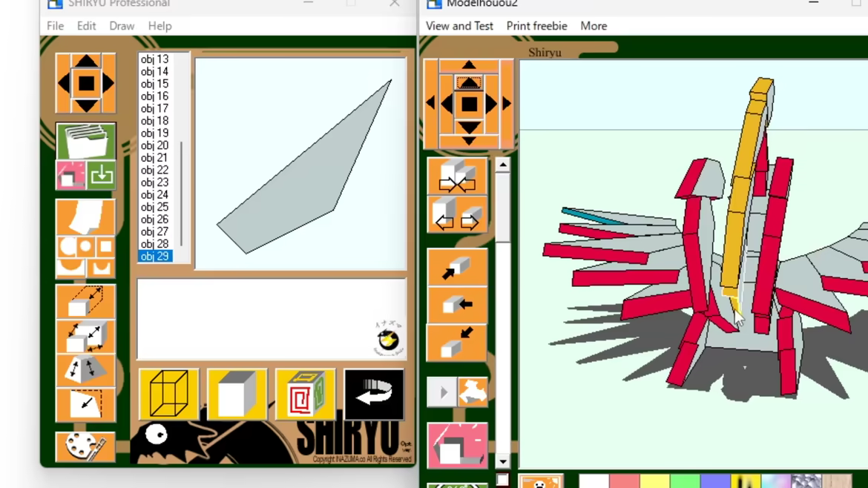Image resolution: width=868 pixels, height=488 pixels.
Task: Click the white bird model icon
Action: 473,393
